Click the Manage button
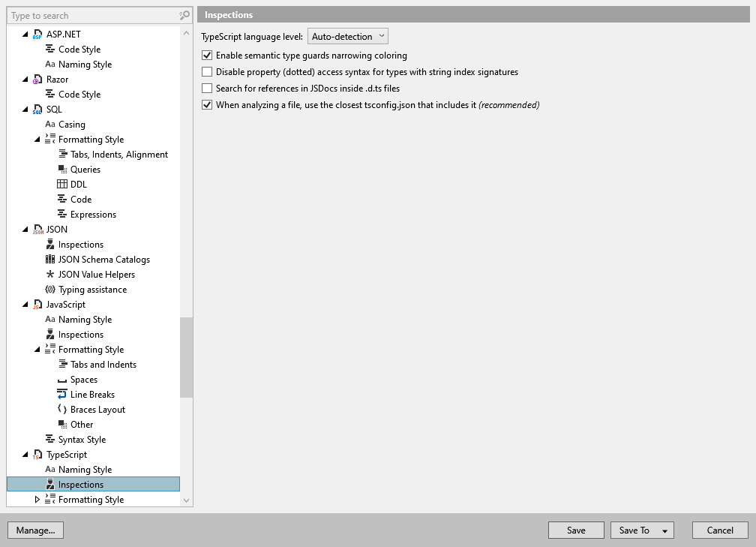Image resolution: width=756 pixels, height=547 pixels. pos(35,530)
